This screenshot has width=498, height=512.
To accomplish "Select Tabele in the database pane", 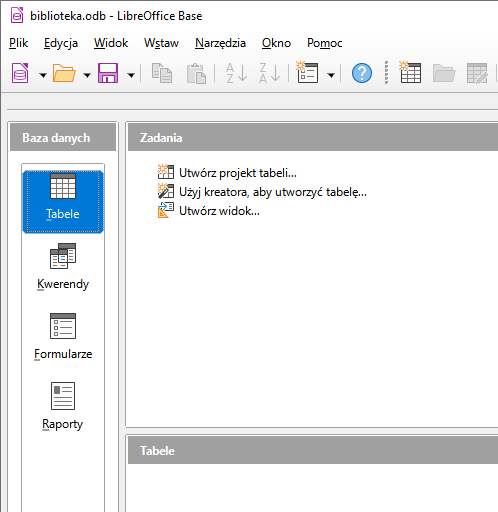I will point(63,202).
